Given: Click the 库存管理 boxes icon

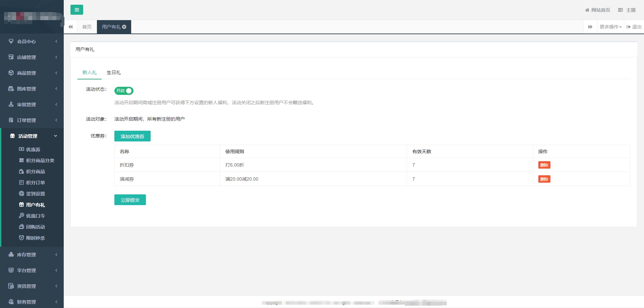Looking at the screenshot, I should (x=11, y=254).
